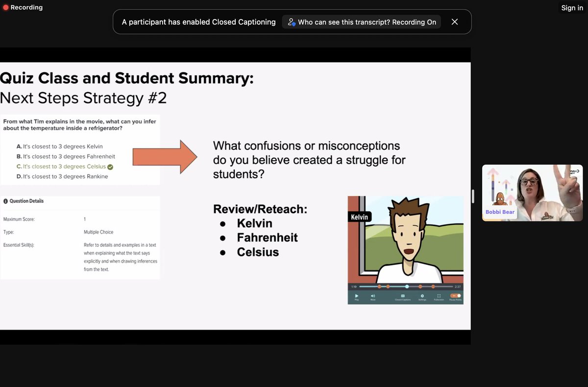Click the Maximum Score label
588x387 pixels.
[18, 219]
